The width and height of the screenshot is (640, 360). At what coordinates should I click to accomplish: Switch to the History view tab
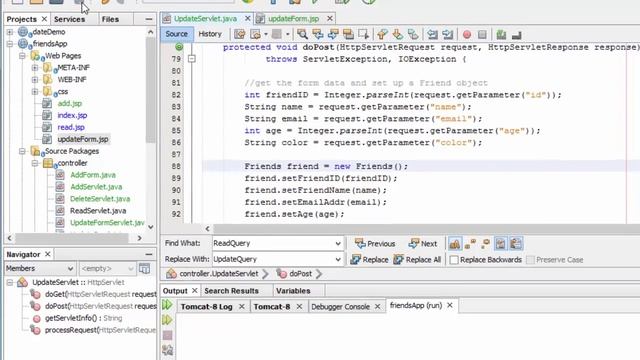point(210,34)
